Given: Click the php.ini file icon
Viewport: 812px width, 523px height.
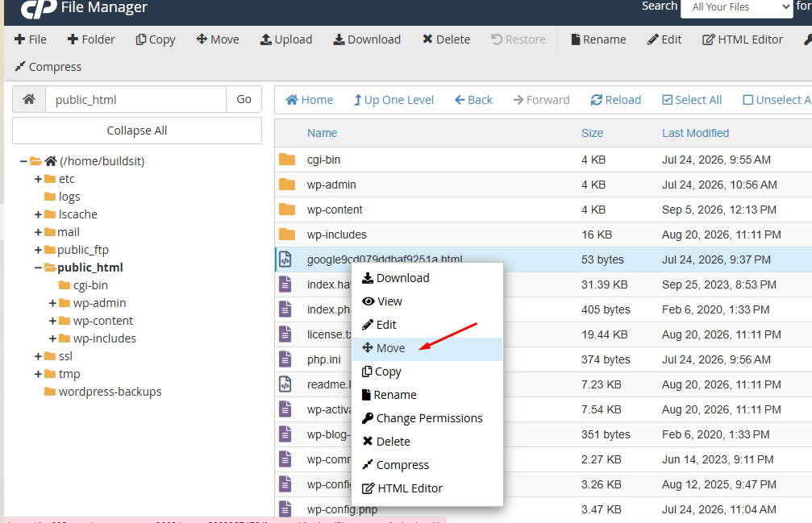Looking at the screenshot, I should tap(285, 359).
